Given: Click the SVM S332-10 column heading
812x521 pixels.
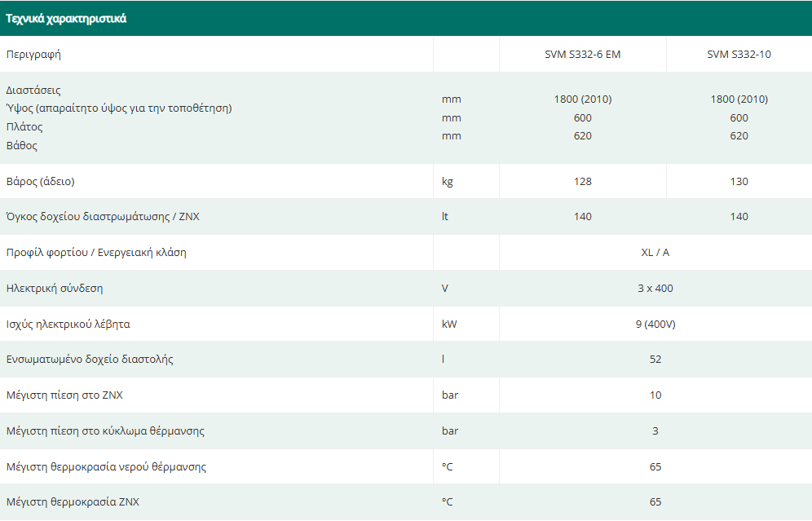Looking at the screenshot, I should tap(739, 55).
